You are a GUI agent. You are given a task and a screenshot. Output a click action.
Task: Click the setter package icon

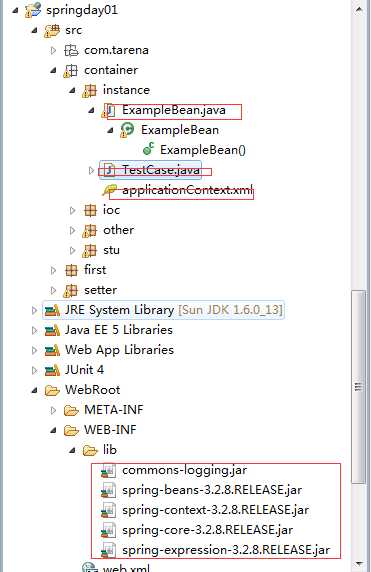click(x=70, y=290)
